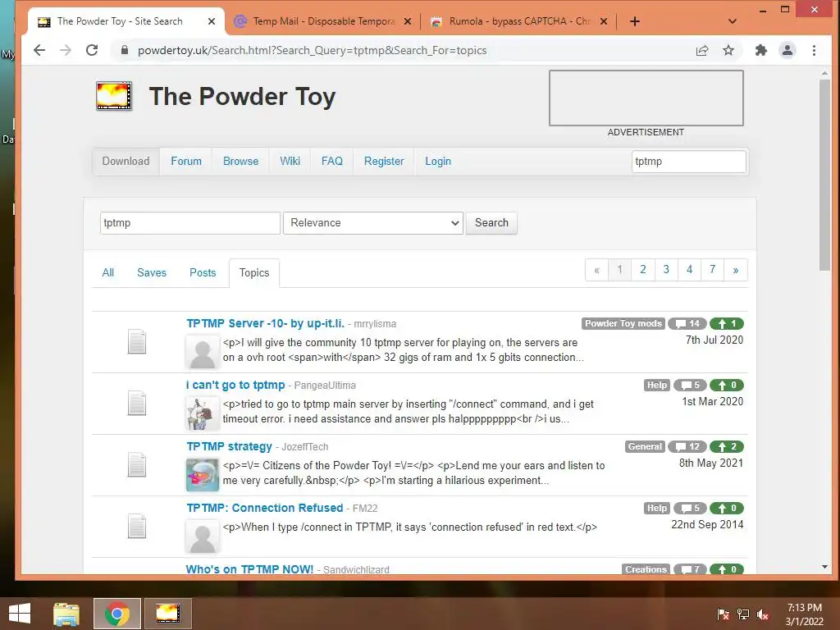This screenshot has height=630, width=840.
Task: Click the browser forward arrow
Action: 66,50
